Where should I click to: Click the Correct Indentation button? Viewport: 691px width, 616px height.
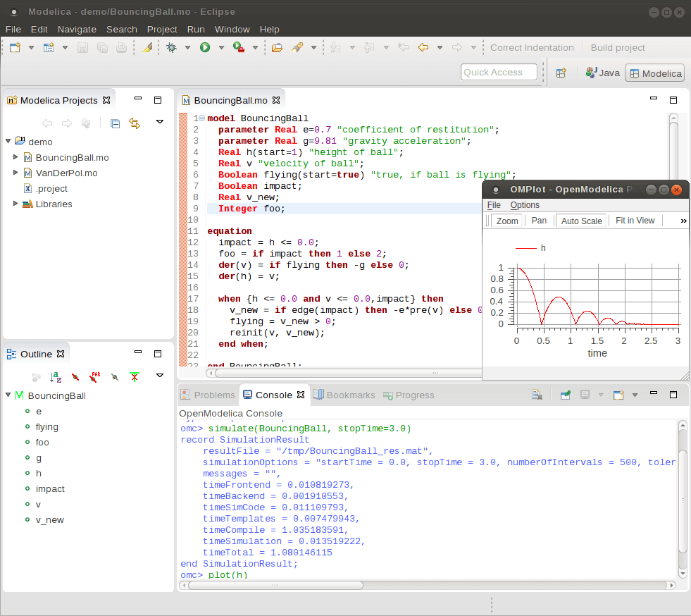532,47
